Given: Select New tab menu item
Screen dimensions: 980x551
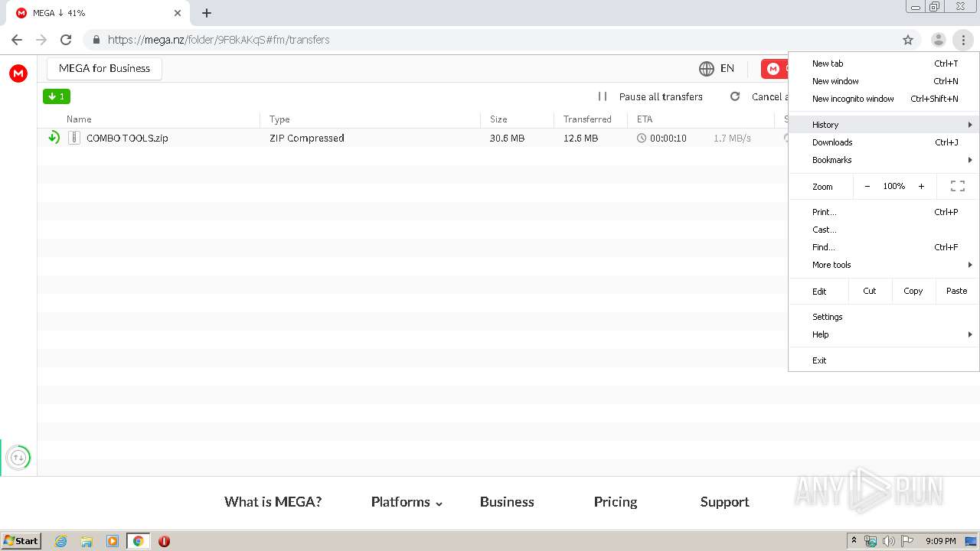Looking at the screenshot, I should 884,64.
